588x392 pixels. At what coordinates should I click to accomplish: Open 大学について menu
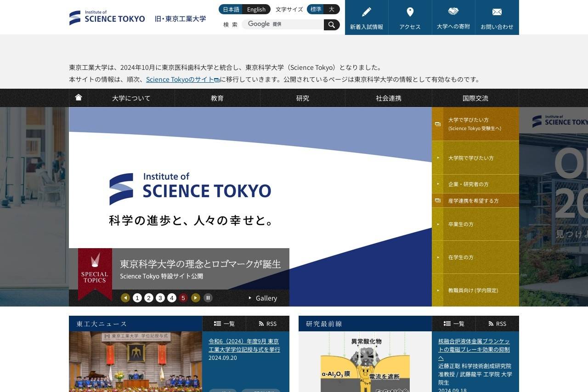tap(131, 98)
